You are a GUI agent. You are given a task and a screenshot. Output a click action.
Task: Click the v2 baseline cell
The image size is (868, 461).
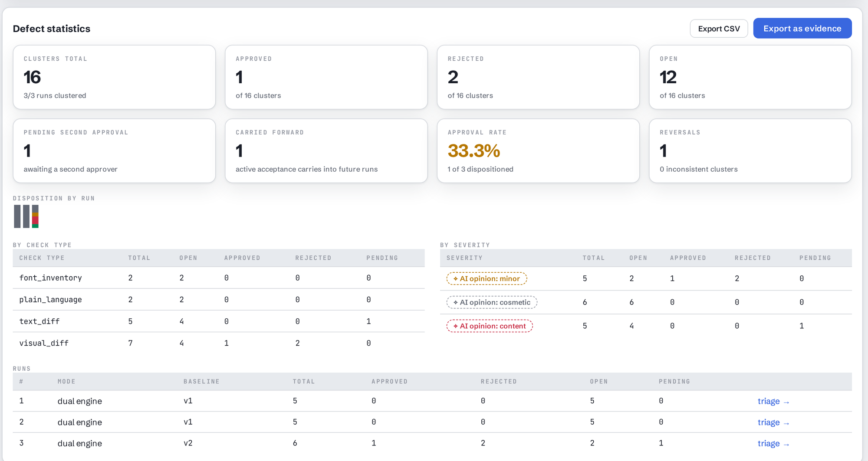pyautogui.click(x=188, y=443)
